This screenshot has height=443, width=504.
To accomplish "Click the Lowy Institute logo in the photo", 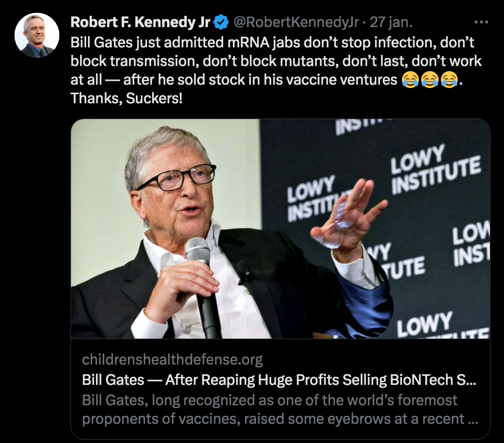I will (436, 170).
